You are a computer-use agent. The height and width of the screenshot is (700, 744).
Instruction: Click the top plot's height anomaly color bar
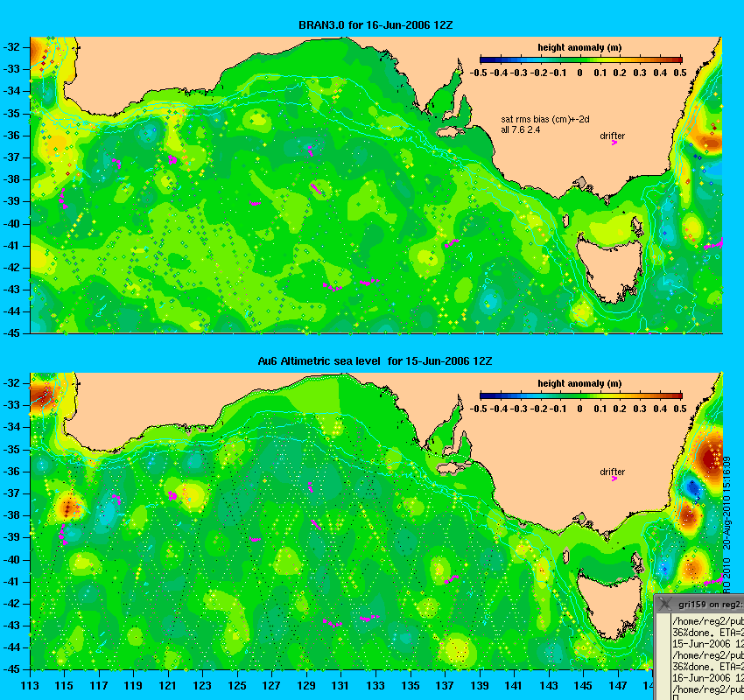(x=581, y=59)
